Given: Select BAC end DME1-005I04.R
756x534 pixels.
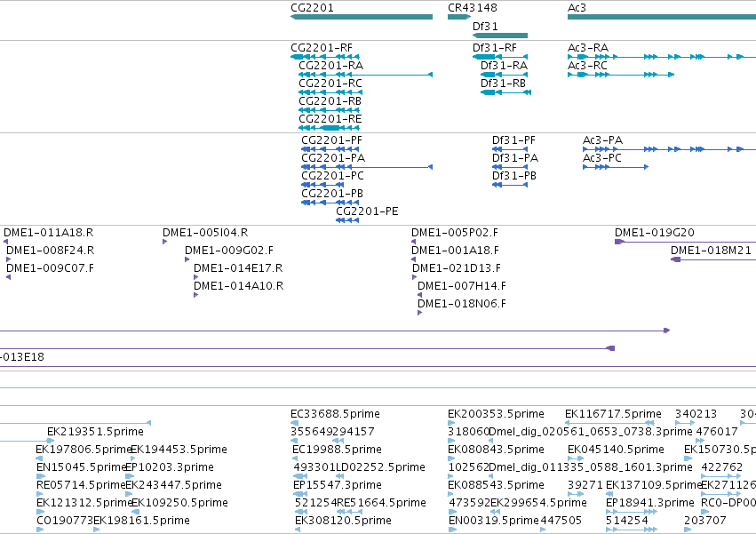Looking at the screenshot, I should click(205, 233).
